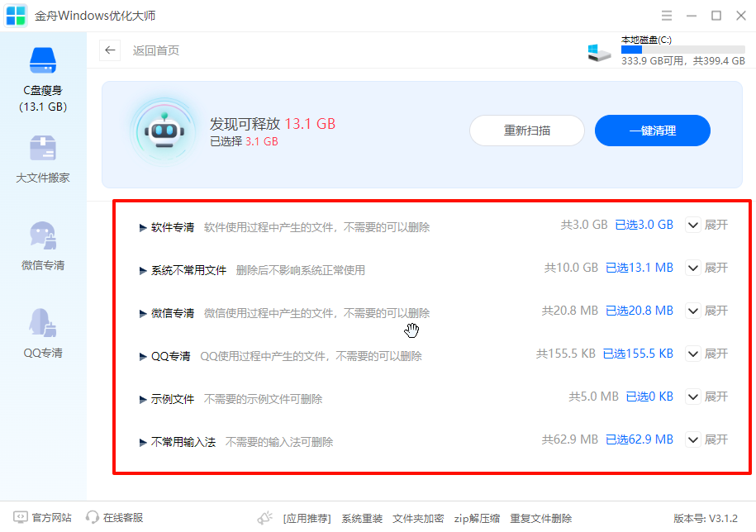This screenshot has height=532, width=756.
Task: Open the 大文件搬家 box icon
Action: 43,147
